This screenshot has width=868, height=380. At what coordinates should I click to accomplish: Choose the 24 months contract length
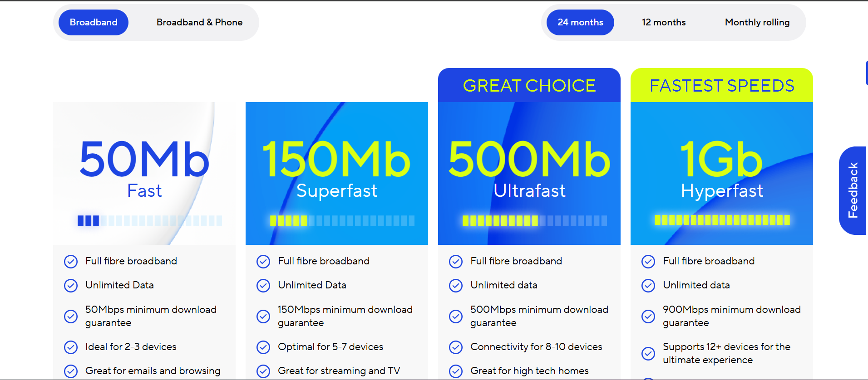580,22
